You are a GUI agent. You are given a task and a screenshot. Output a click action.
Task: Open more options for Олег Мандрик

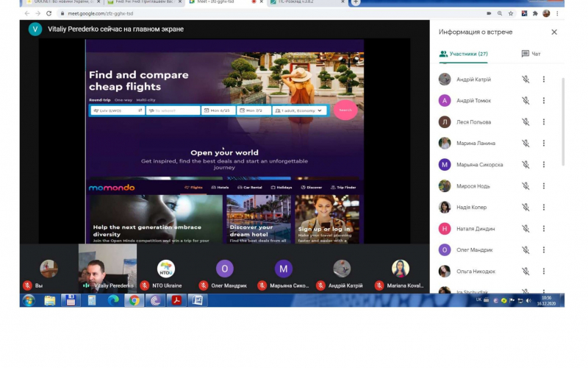click(x=544, y=250)
